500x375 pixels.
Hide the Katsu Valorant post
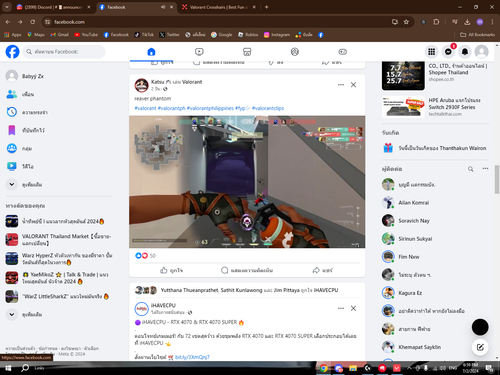coord(353,85)
